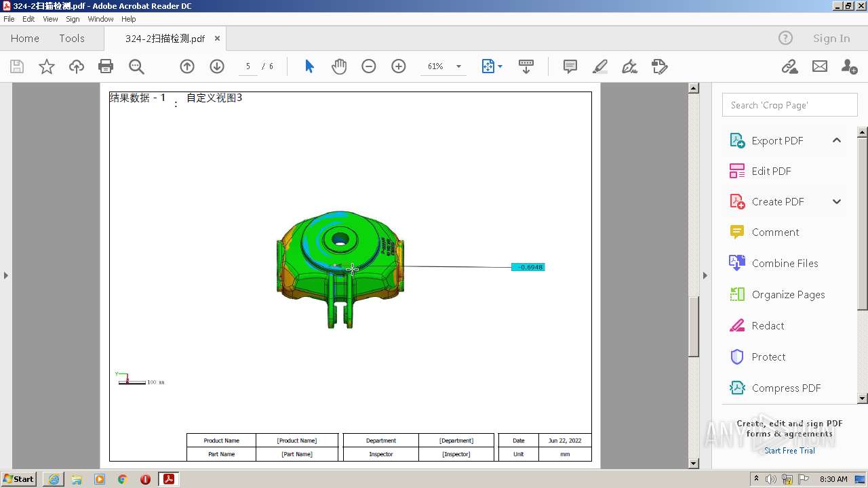Select the highlighter pen tool
Image resolution: width=868 pixels, height=488 pixels.
600,66
